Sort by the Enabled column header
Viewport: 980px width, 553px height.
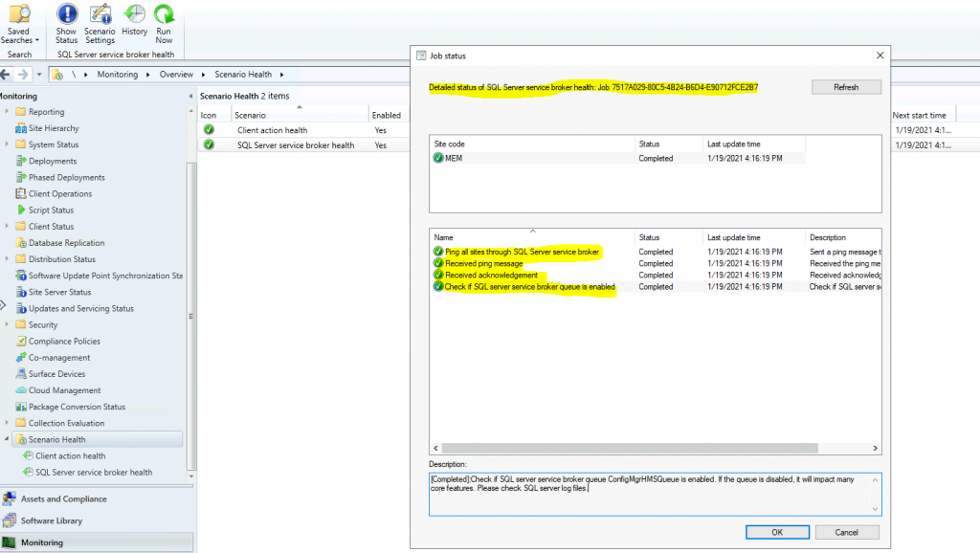(x=387, y=115)
